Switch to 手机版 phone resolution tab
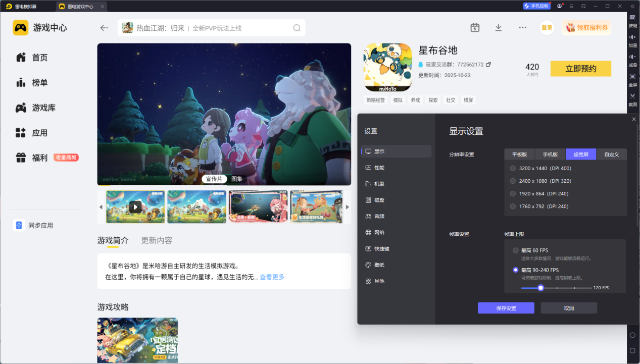The image size is (640, 364). (551, 154)
